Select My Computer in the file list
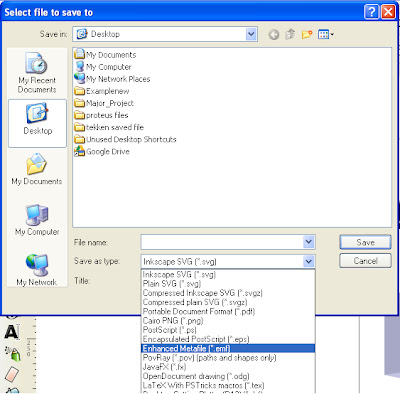 [103, 67]
